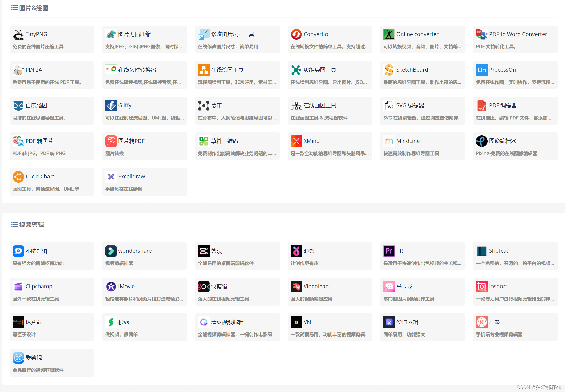Click the wondershare logo icon

pos(111,251)
